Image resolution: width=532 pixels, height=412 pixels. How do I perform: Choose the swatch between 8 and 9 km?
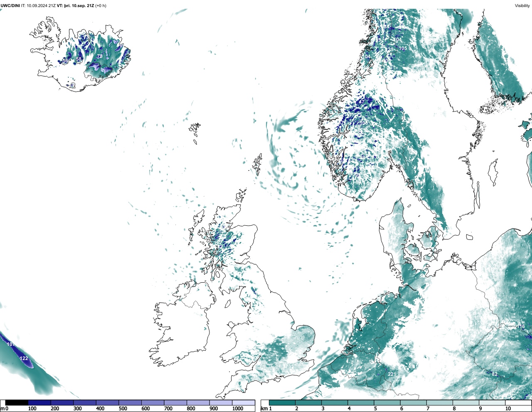click(x=465, y=403)
